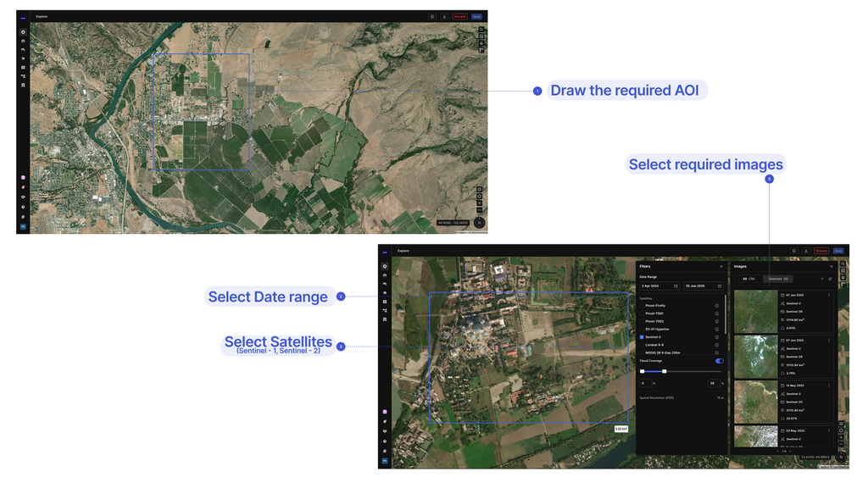Switch to the Selected tab in Images
The image size is (868, 488).
pyautogui.click(x=778, y=279)
